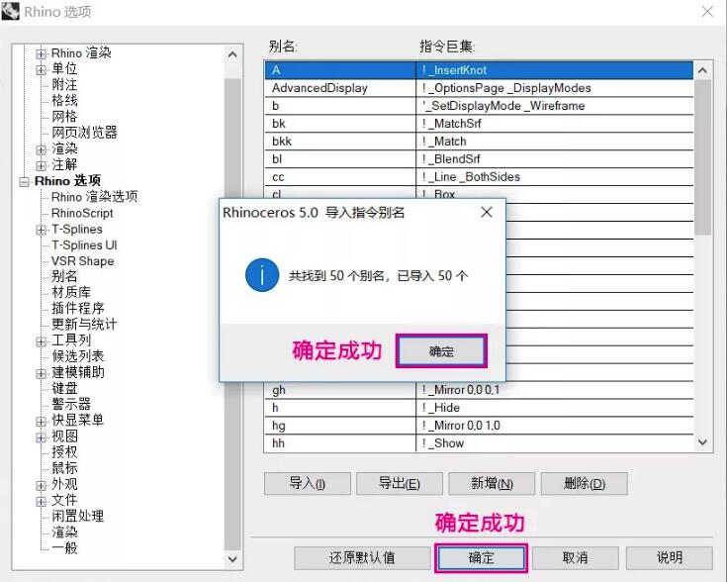Screen dimensions: 728x582
Task: Select alias cc in the list
Action: [x=479, y=177]
